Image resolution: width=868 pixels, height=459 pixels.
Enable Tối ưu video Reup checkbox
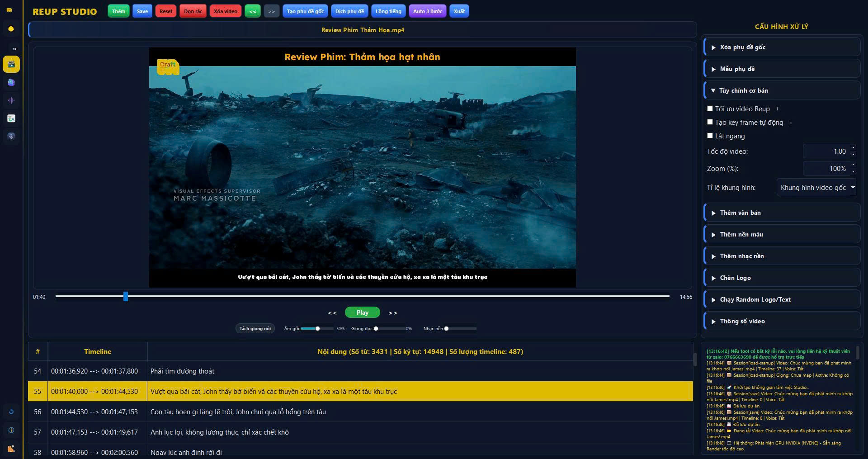(x=710, y=109)
